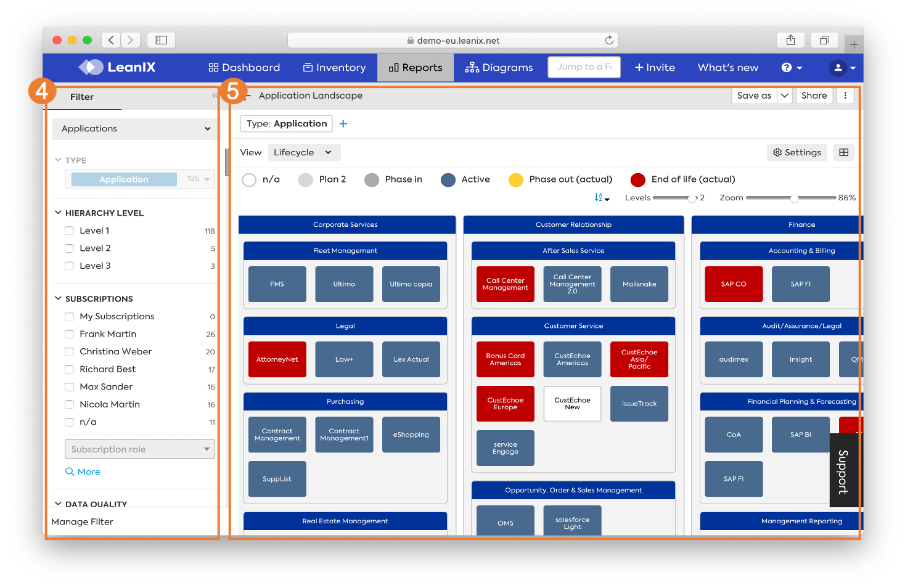Check the Level 2 checkbox

click(x=69, y=248)
